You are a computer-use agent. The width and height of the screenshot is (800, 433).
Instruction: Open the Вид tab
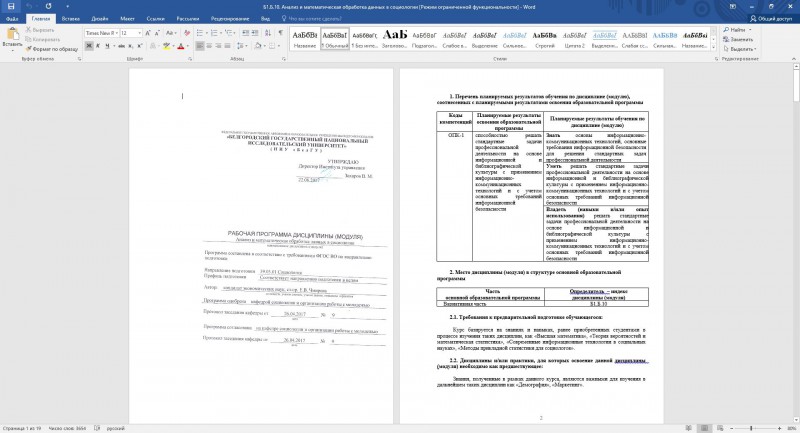pos(265,19)
